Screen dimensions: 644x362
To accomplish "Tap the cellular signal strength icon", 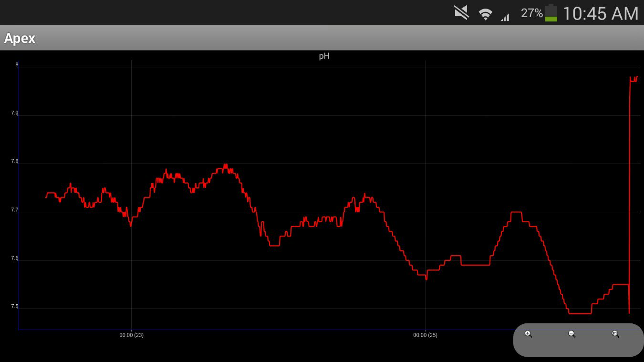I will point(505,17).
